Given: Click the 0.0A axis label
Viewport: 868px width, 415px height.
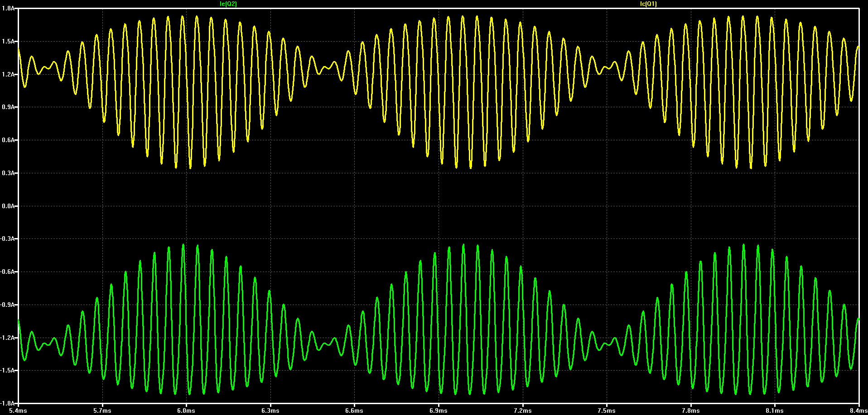Looking at the screenshot, I should pyautogui.click(x=8, y=206).
